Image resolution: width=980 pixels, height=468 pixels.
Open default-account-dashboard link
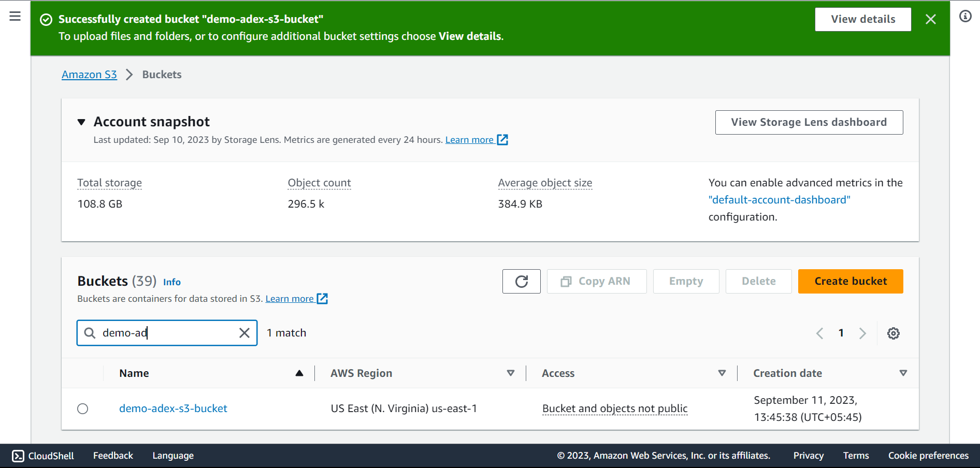[780, 200]
